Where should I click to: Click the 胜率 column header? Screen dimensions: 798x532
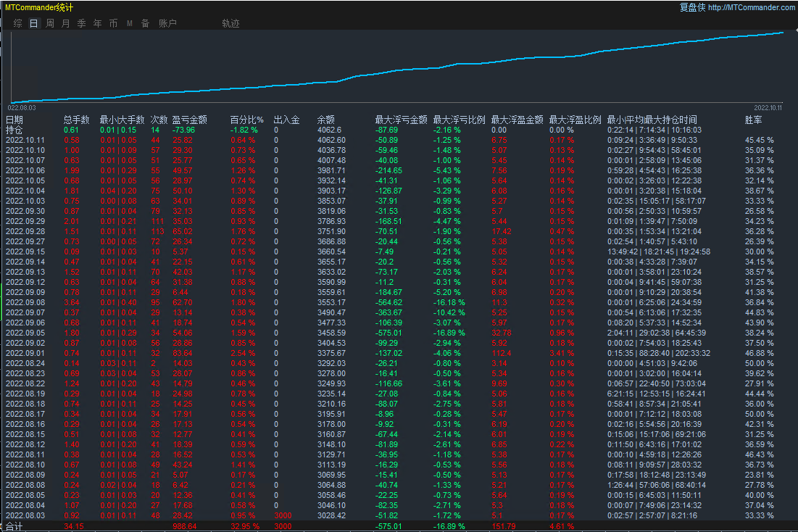[x=753, y=120]
